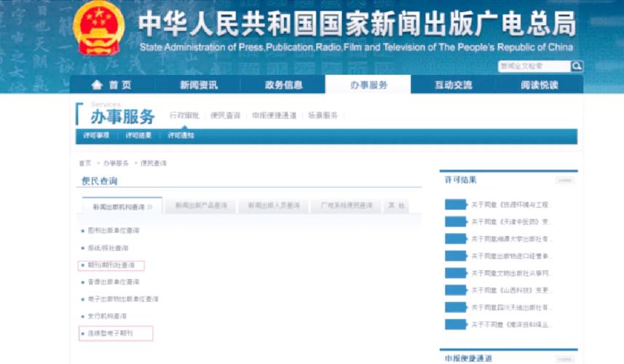Viewport: 624px width, 364px height.
Task: Open the 报纸/报社查询 link
Action: [108, 248]
